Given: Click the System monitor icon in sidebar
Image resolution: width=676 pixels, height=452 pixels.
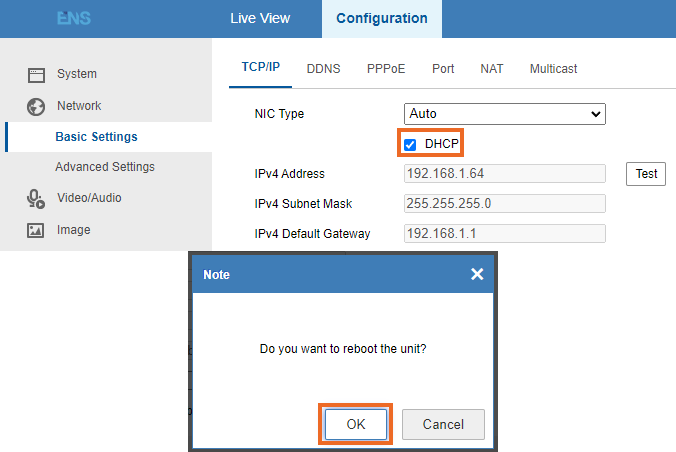Looking at the screenshot, I should click(x=36, y=74).
